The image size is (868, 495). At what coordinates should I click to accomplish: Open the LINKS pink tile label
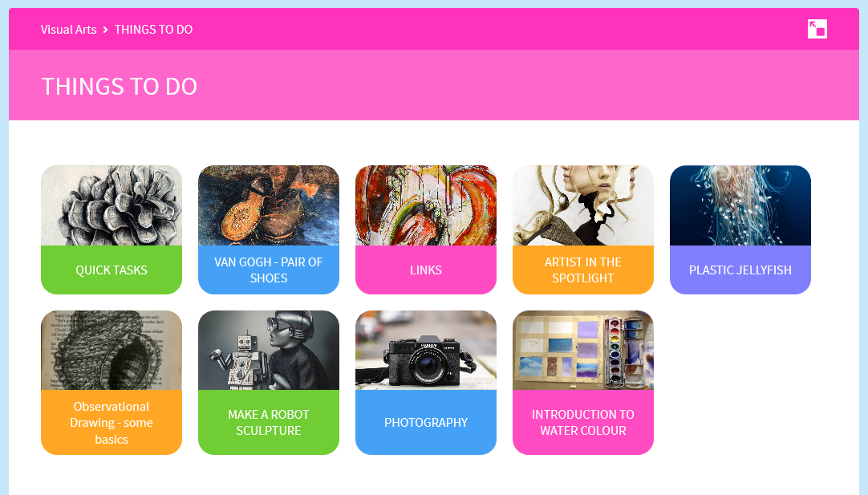tap(426, 270)
